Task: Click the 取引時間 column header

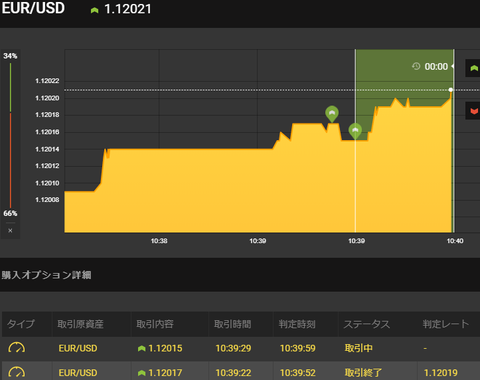Action: [x=233, y=324]
